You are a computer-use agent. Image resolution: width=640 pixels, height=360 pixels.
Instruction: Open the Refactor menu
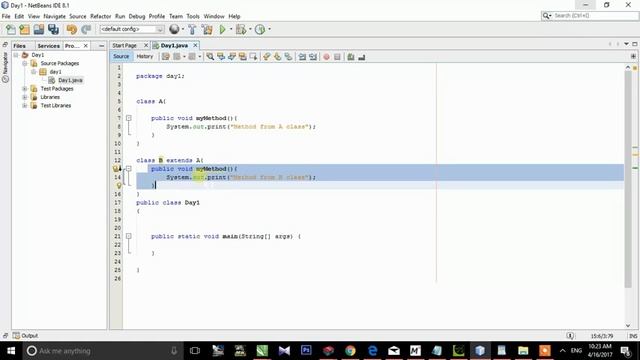(x=100, y=16)
